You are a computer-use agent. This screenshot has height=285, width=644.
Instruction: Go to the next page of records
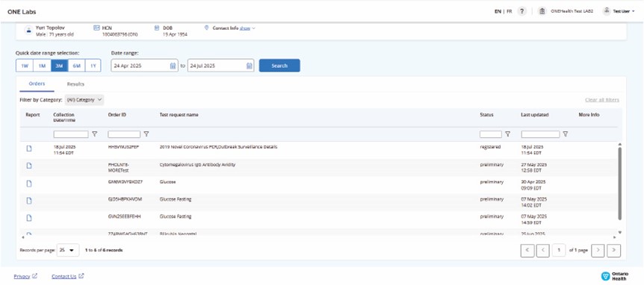(x=598, y=250)
